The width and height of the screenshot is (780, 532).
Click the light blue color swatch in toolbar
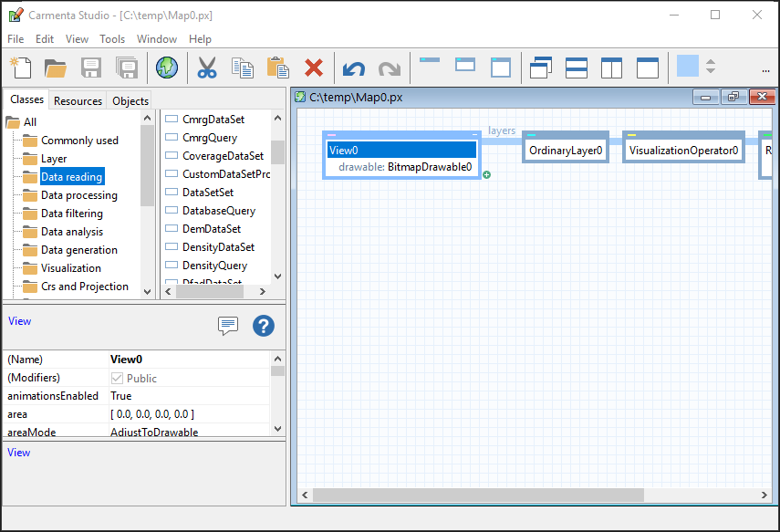pos(687,67)
